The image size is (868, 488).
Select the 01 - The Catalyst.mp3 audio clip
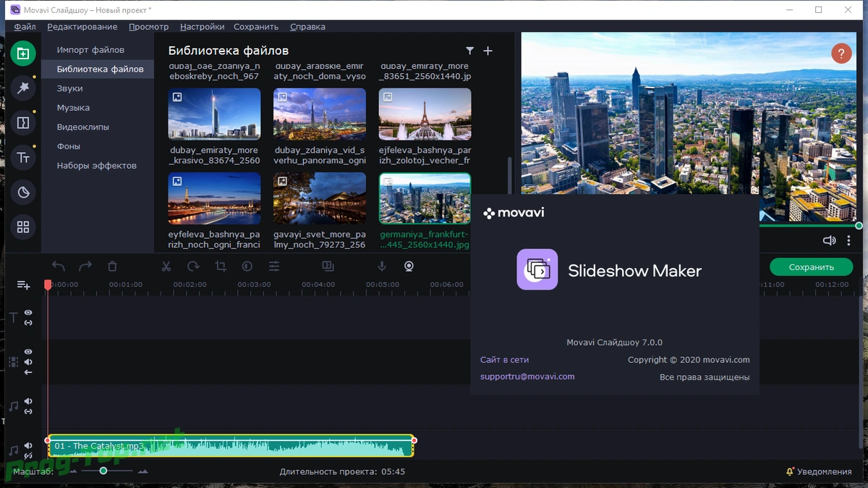(x=231, y=445)
